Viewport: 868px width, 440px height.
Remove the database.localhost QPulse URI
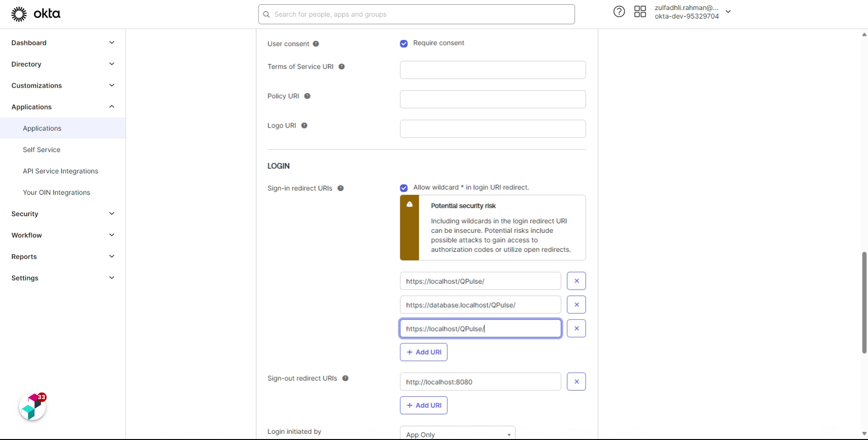[576, 305]
